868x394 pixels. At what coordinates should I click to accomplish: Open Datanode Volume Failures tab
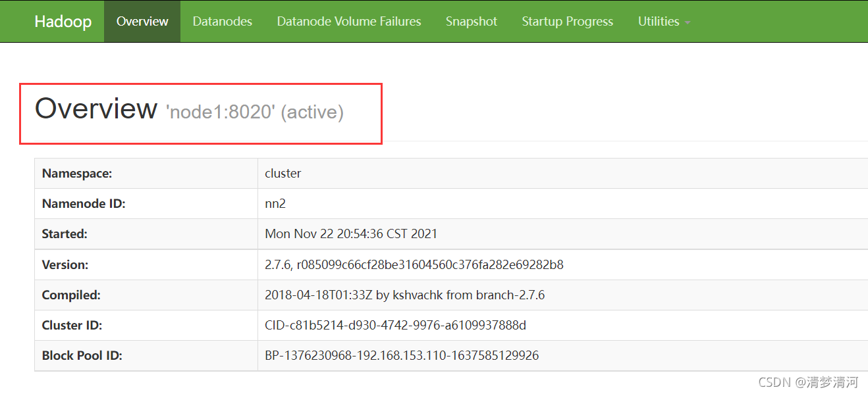(349, 21)
